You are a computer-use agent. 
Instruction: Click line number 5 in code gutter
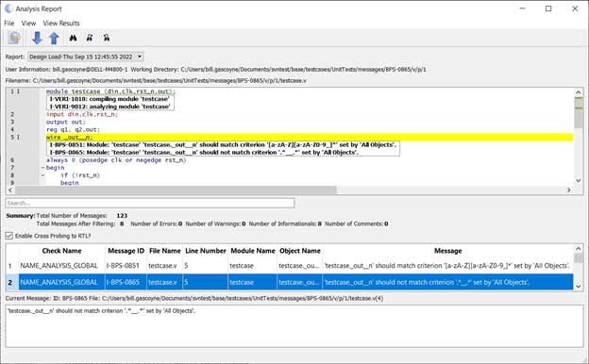(x=12, y=138)
